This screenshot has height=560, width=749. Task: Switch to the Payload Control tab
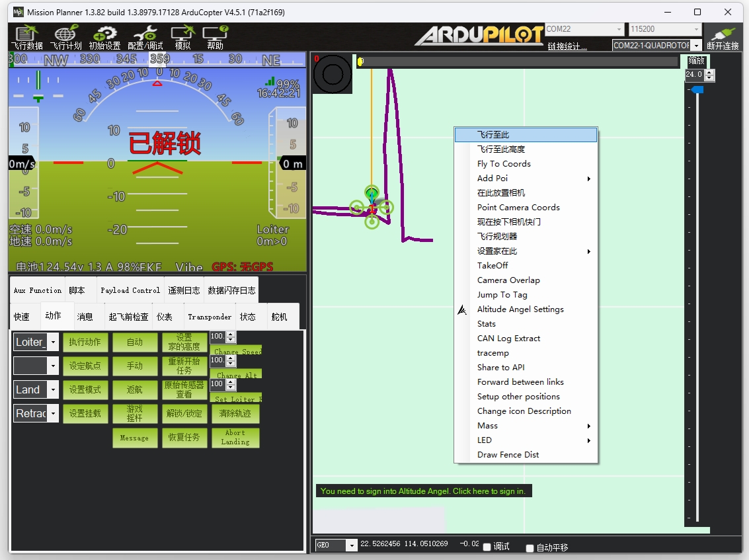[x=130, y=290]
